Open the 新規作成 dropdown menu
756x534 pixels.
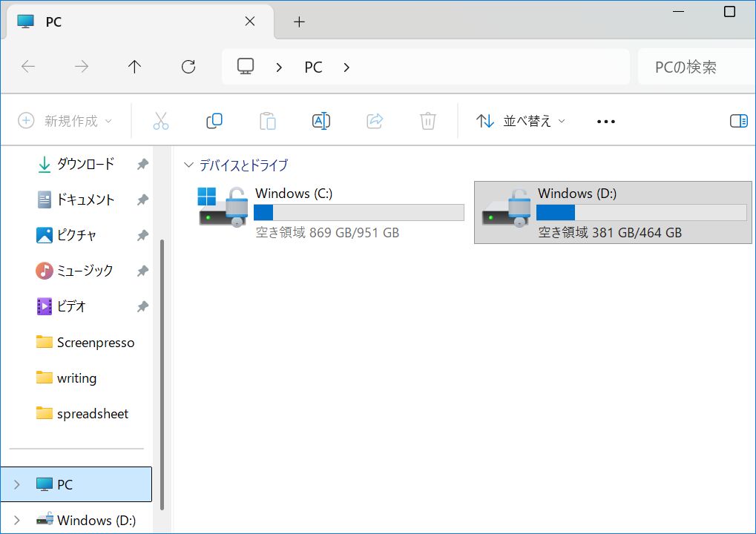click(x=66, y=121)
